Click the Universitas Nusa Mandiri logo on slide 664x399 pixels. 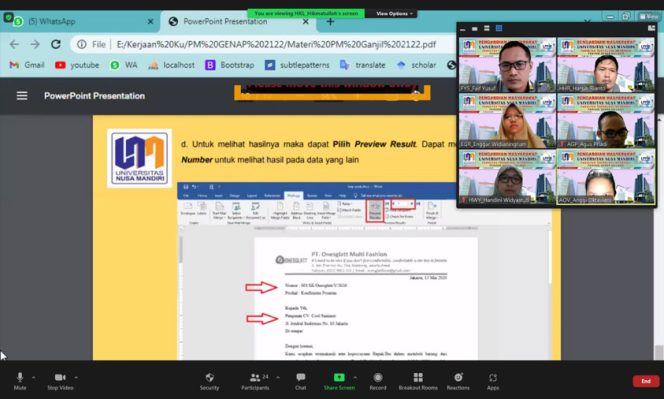coord(139,158)
